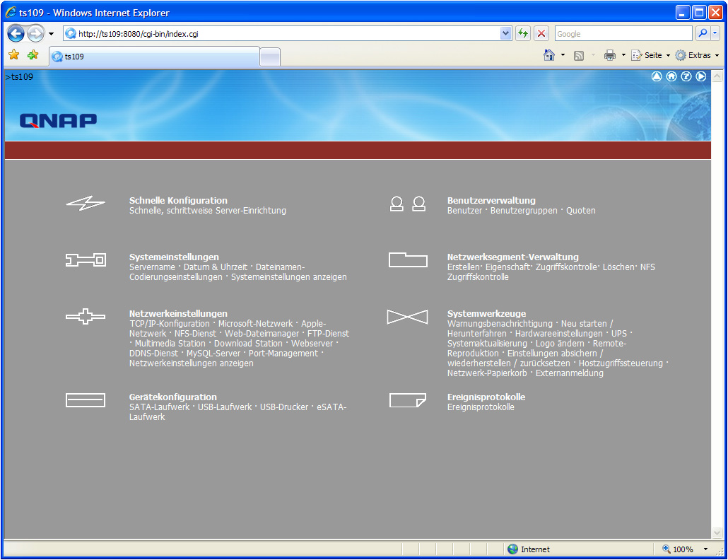
Task: Open the Benutzerverwaltung two-users icon
Action: click(x=408, y=204)
